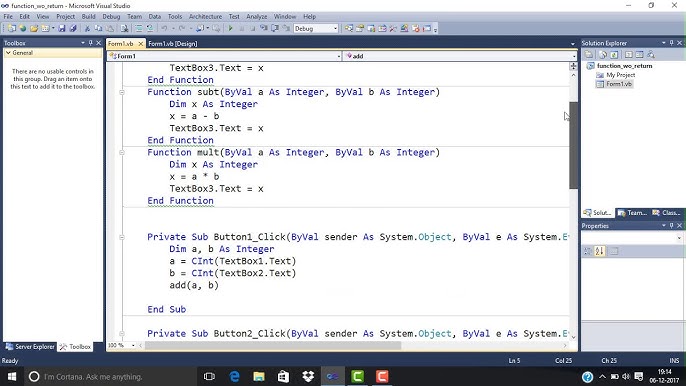This screenshot has width=686, height=386.
Task: Open the Build menu
Action: tap(88, 17)
